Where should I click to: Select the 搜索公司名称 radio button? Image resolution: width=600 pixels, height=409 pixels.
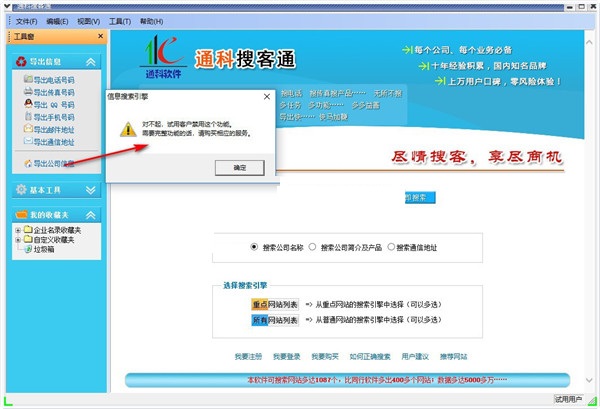254,247
